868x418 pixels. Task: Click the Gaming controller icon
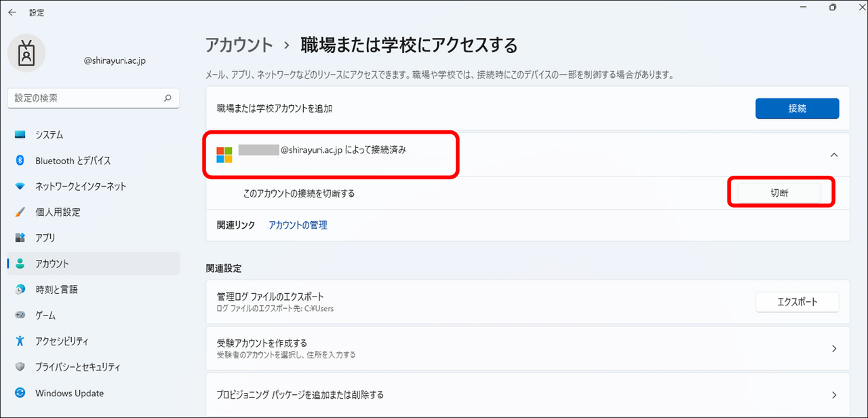pos(20,316)
